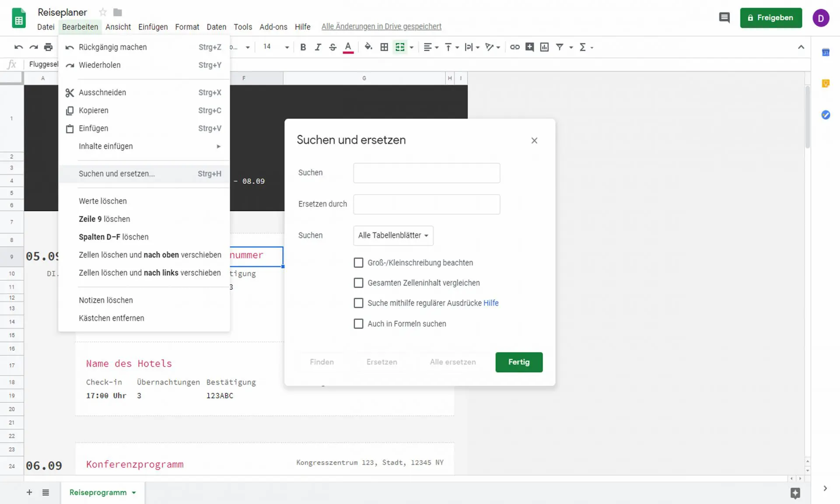Screen dimensions: 840x504
Task: Expand side panel with bottom-right chevron
Action: point(825,488)
